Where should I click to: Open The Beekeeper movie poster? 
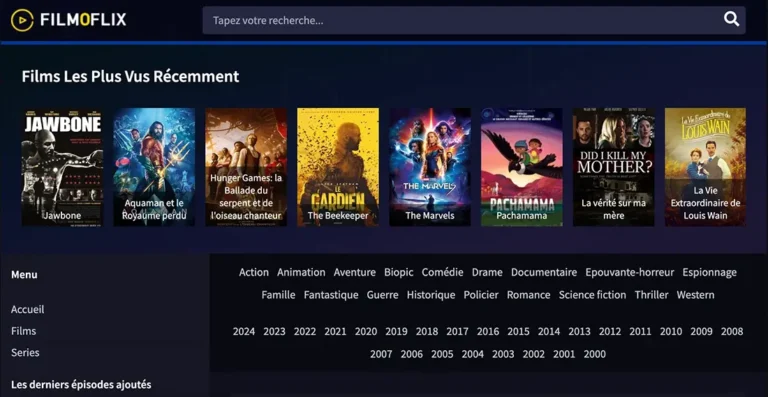tap(338, 167)
